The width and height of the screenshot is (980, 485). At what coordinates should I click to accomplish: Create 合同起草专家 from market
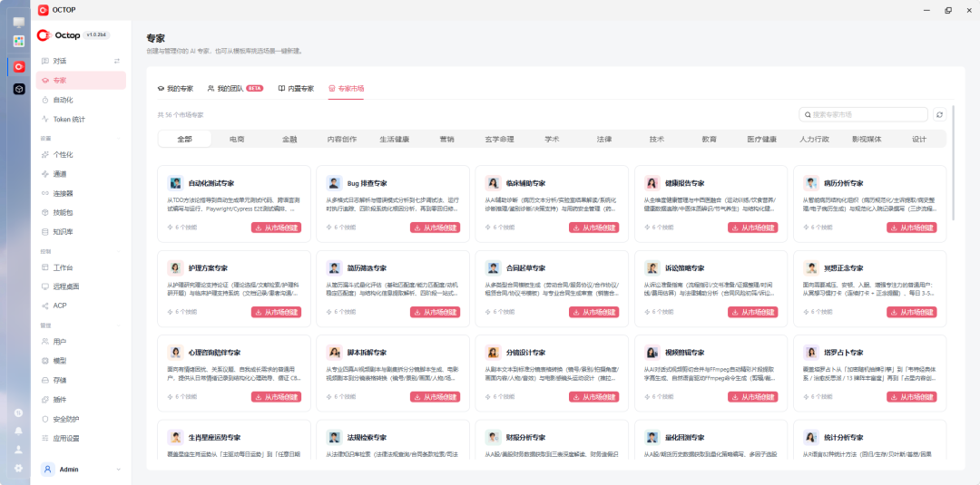(x=593, y=312)
